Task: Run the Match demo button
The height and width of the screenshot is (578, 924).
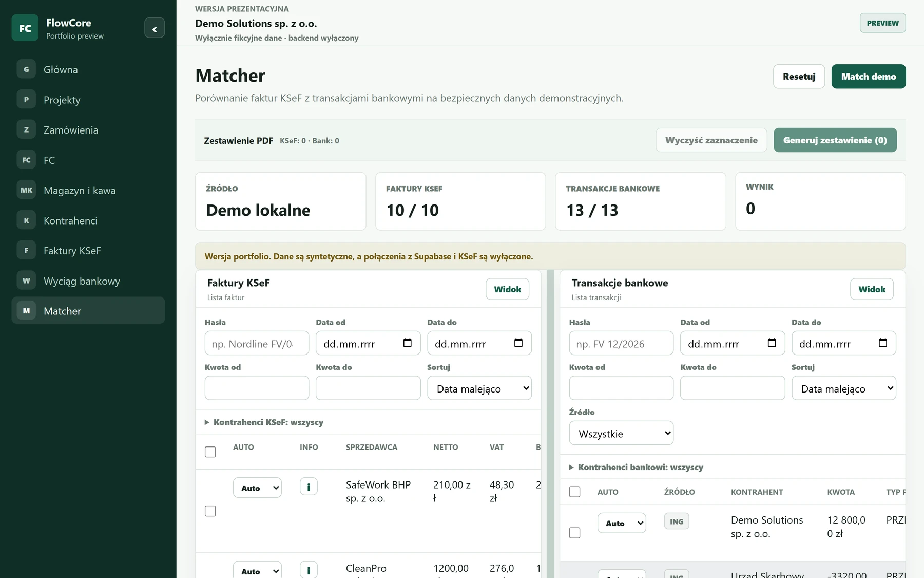Action: click(869, 77)
